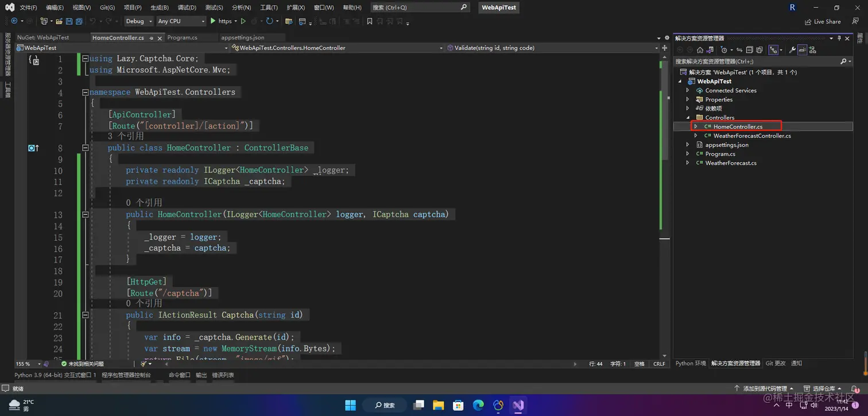
Task: Click the Save All toolbar icon
Action: pyautogui.click(x=79, y=21)
